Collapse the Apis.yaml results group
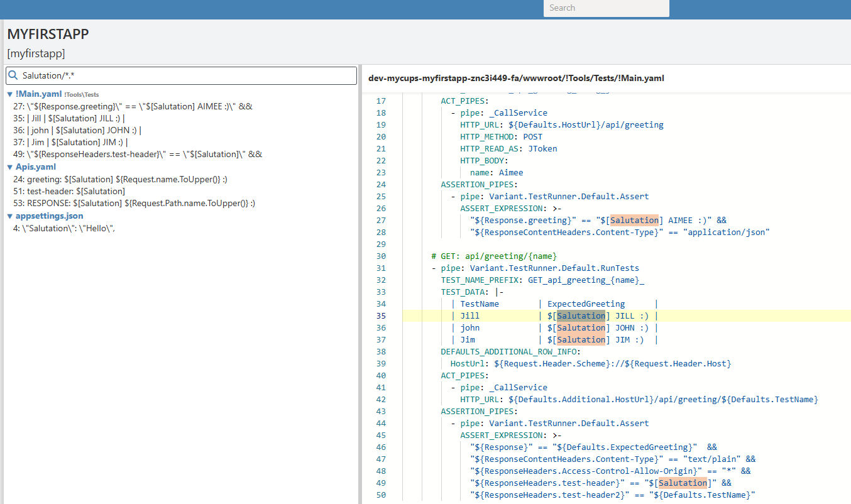Screen dimensions: 851x504 point(10,167)
